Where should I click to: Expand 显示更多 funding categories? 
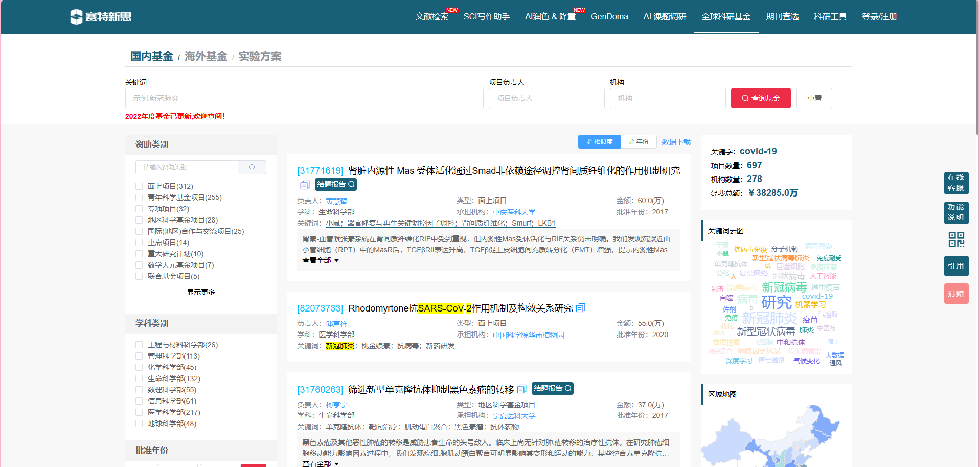[201, 292]
